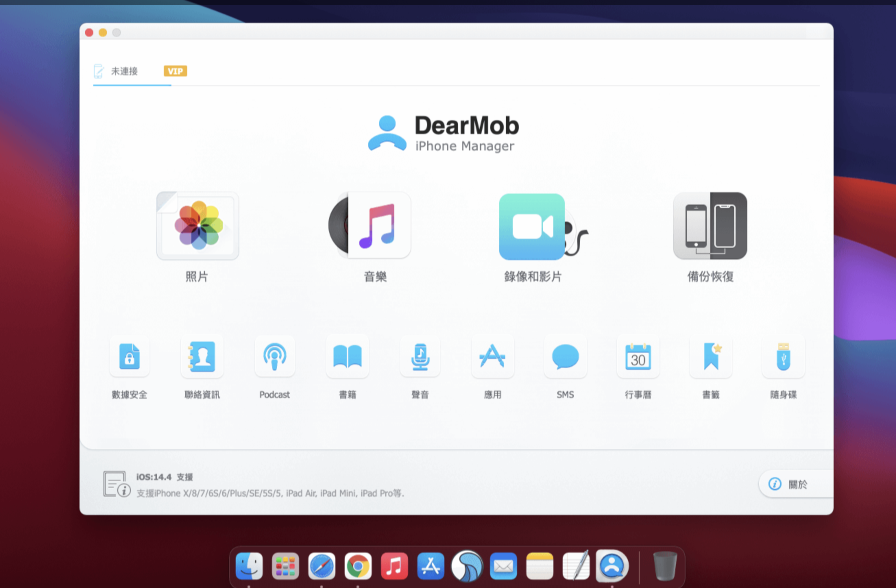Click the 照片 label text
Screen dimensions: 896x588
196,277
